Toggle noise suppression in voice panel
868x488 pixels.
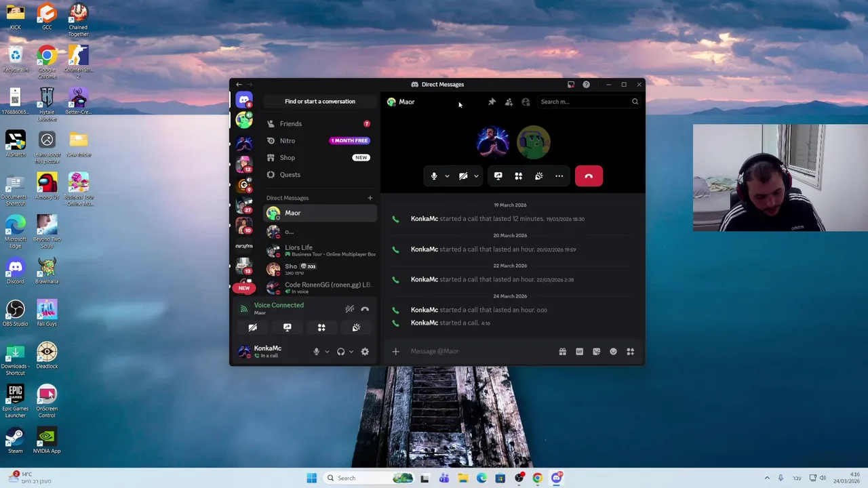coord(349,309)
